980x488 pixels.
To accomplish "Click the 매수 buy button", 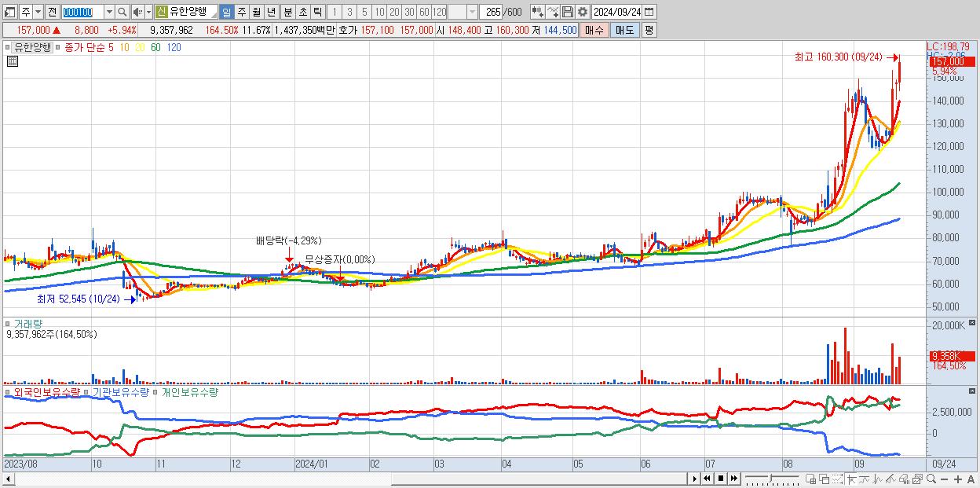I will 594,30.
